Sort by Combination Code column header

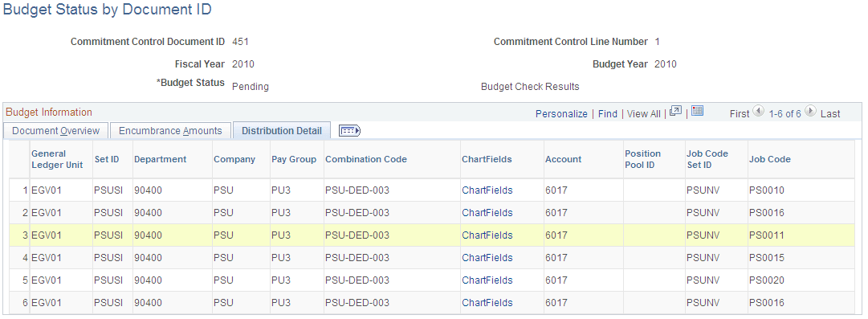click(x=366, y=159)
